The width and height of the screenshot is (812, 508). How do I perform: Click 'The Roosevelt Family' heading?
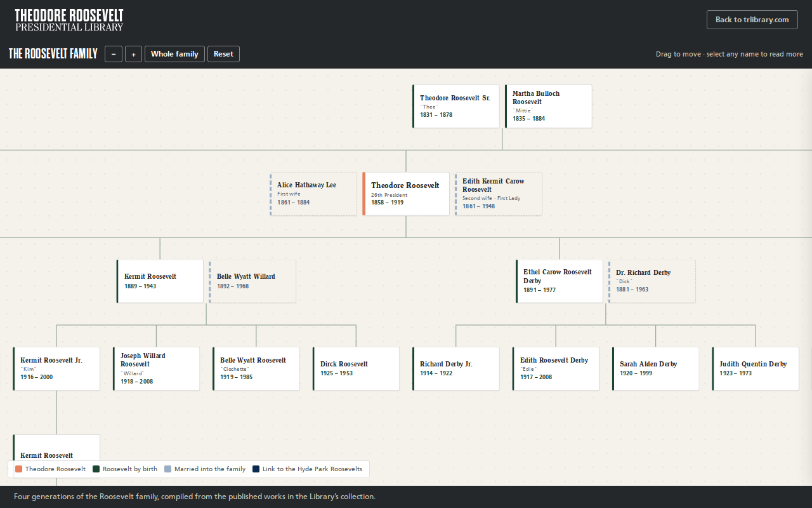tap(53, 54)
